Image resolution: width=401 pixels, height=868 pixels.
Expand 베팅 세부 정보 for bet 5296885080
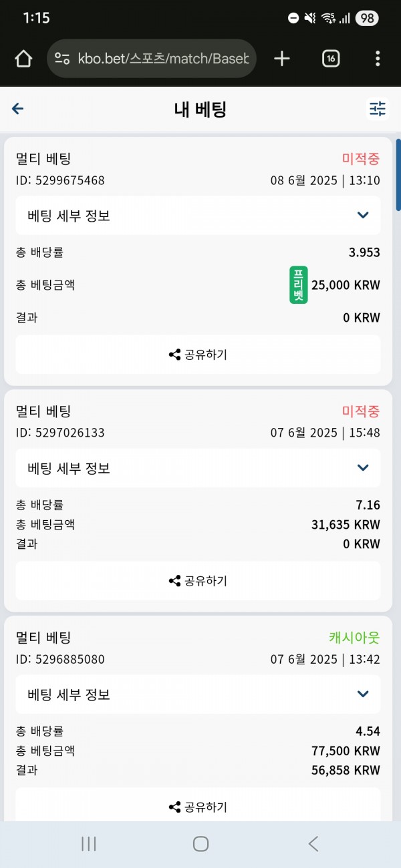click(x=198, y=694)
